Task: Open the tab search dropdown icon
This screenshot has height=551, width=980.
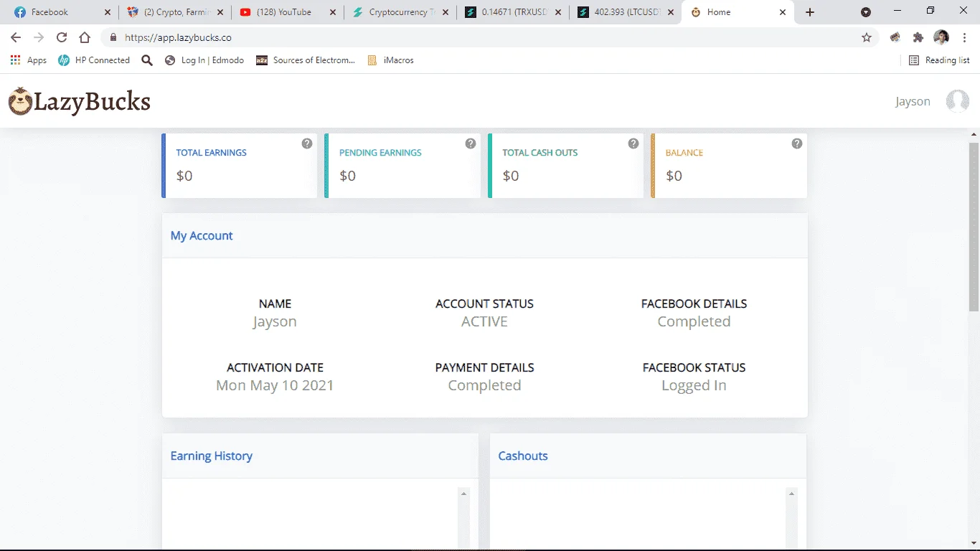Action: (x=866, y=12)
